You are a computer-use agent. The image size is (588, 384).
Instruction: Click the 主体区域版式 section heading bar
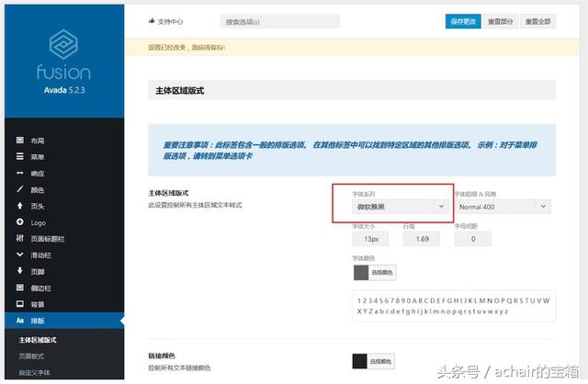pos(352,90)
